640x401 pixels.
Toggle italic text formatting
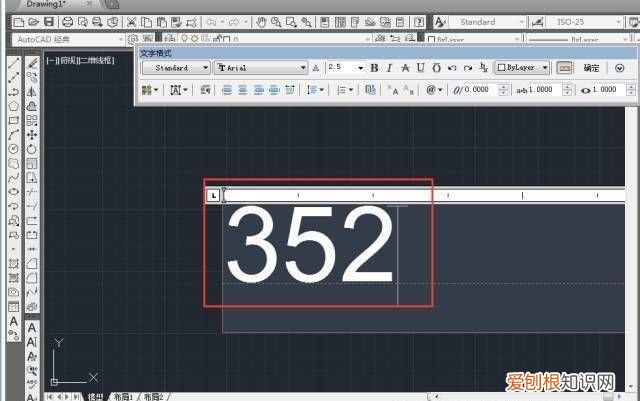390,68
